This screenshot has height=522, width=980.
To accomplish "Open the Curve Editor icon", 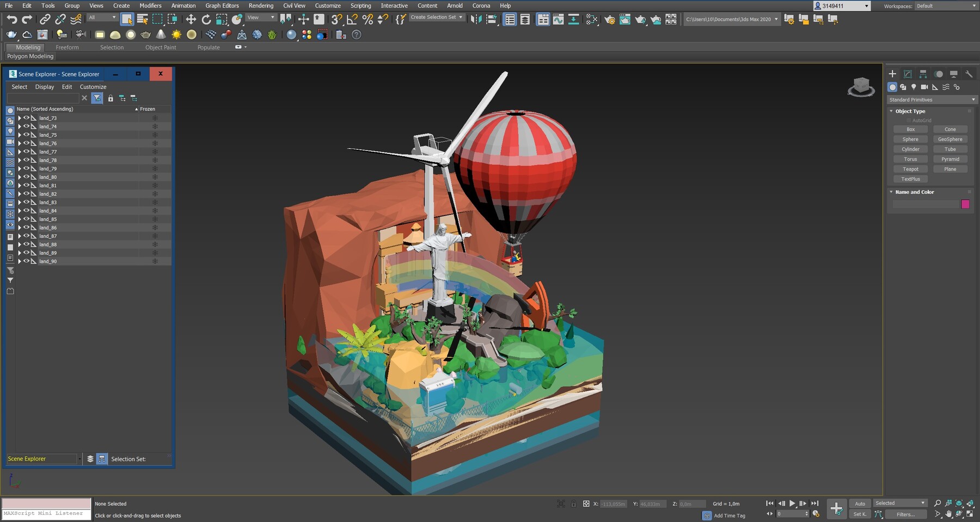I will pyautogui.click(x=558, y=20).
